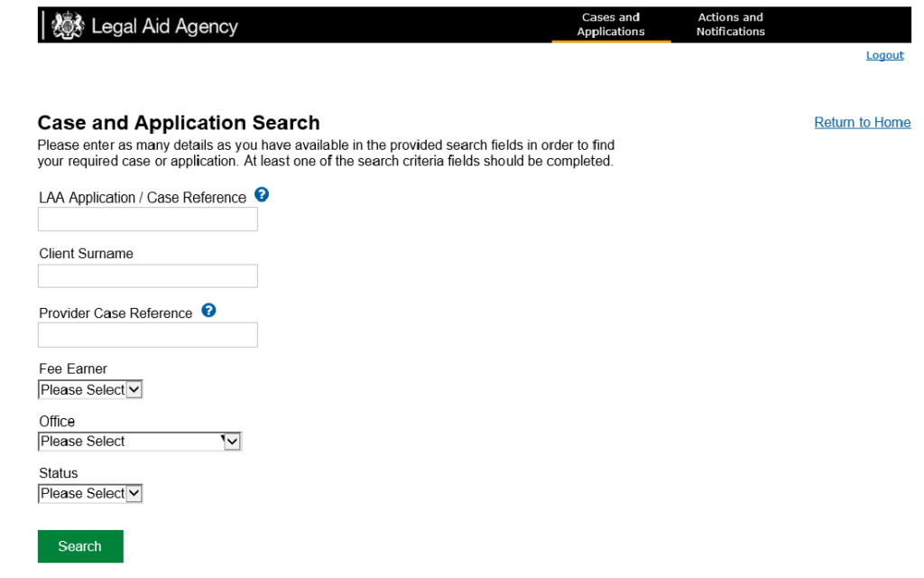Expand the Status dropdown
924x578 pixels.
(x=90, y=493)
